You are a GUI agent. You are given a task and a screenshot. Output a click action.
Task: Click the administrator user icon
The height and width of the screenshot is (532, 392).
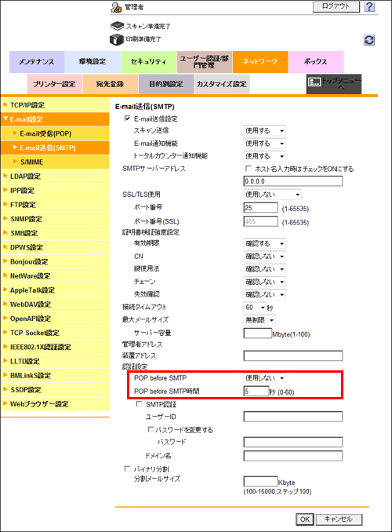pos(116,7)
